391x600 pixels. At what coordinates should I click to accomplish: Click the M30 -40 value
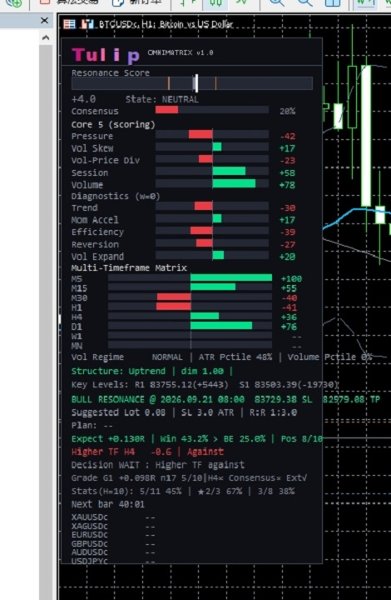(289, 298)
